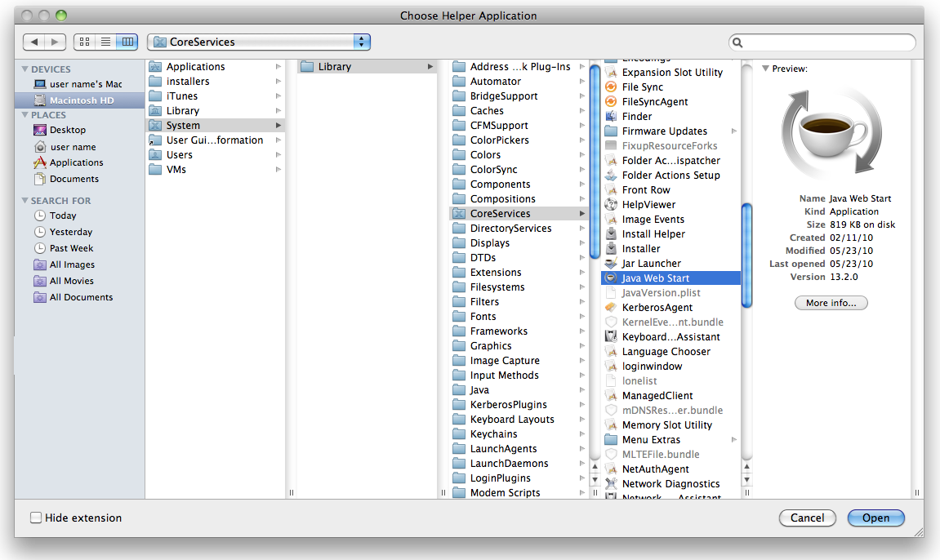Switch to column view
The image size is (940, 560).
127,42
